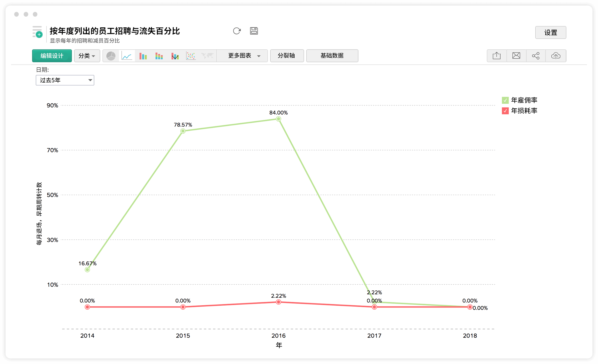The image size is (598, 364).
Task: Select the pie chart type icon
Action: (111, 56)
